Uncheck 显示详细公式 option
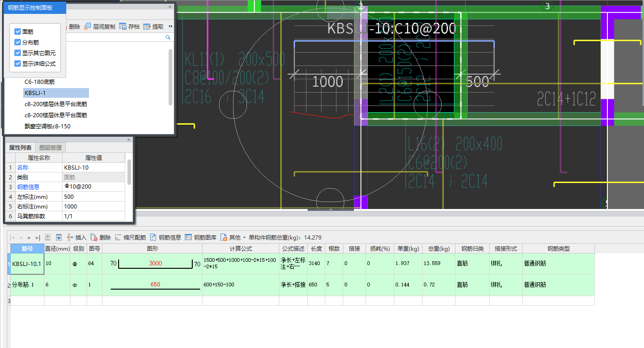 (18, 63)
